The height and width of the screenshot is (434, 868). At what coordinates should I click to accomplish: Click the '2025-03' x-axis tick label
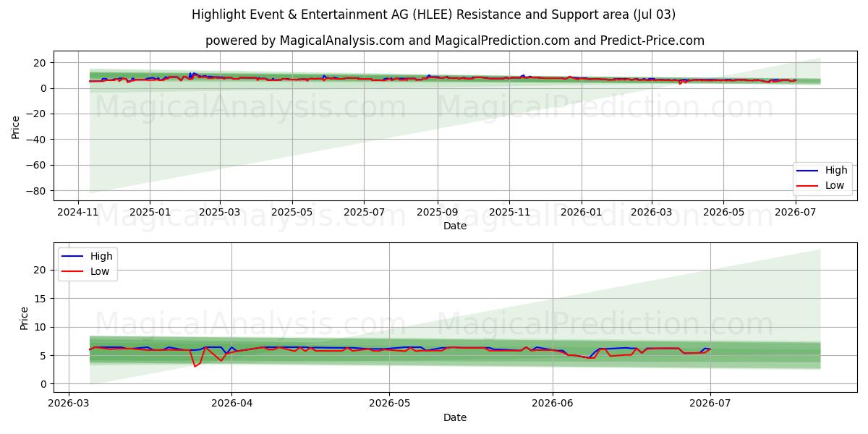tap(219, 213)
